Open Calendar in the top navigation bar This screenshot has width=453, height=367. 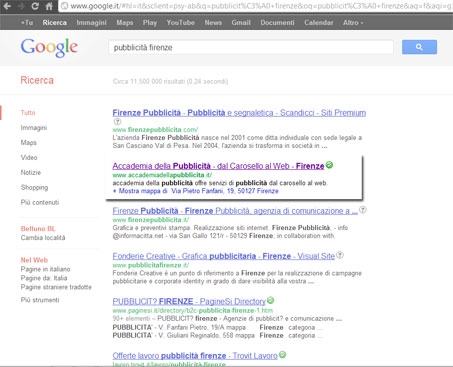click(x=318, y=23)
